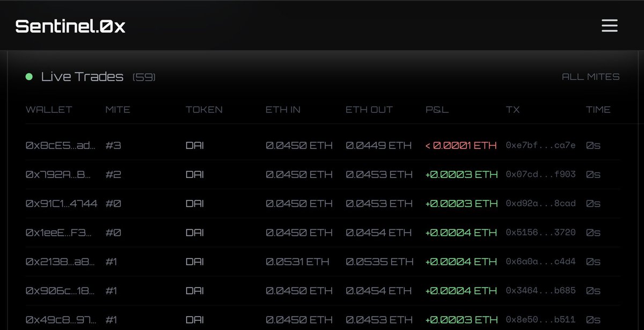644x330 pixels.
Task: Open transaction 0xd92a...8cad
Action: point(541,204)
